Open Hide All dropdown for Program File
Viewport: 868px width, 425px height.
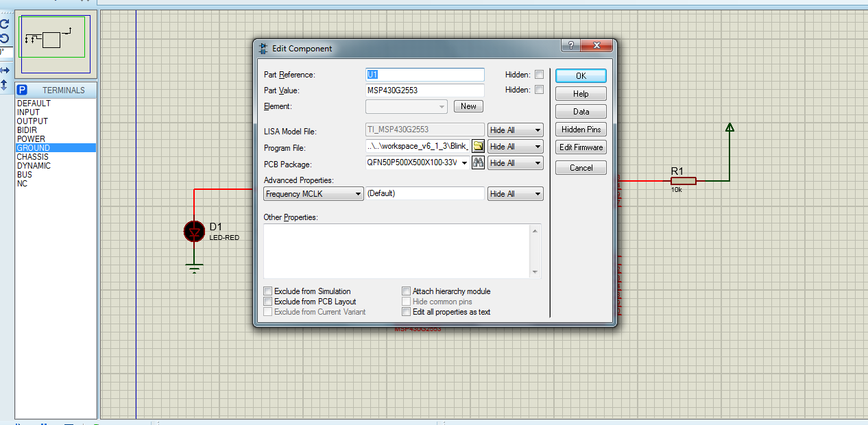(x=516, y=146)
